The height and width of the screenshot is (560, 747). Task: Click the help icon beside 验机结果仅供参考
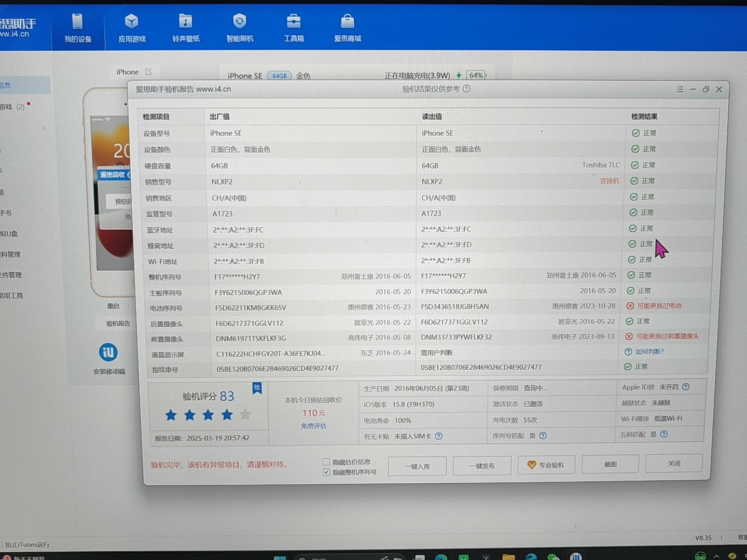pos(467,89)
